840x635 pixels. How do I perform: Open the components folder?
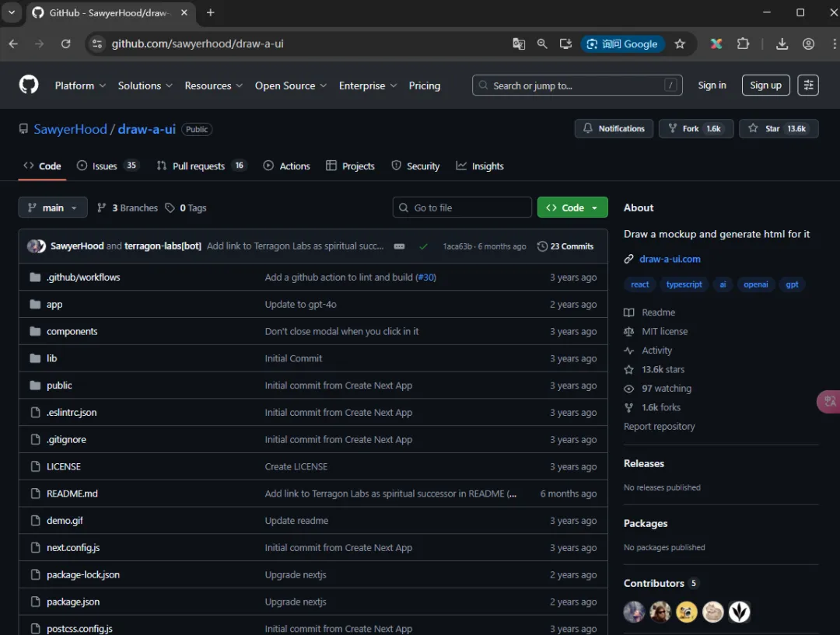click(72, 331)
